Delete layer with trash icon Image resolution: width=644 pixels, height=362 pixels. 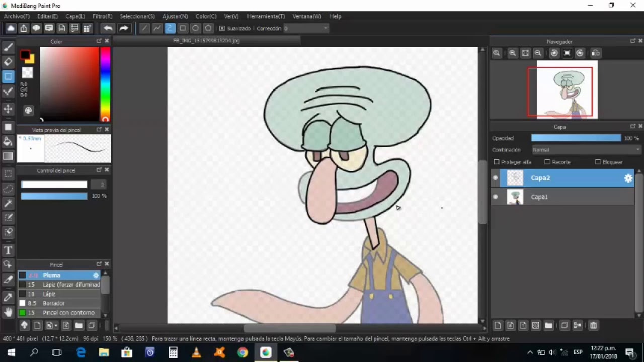click(x=593, y=325)
